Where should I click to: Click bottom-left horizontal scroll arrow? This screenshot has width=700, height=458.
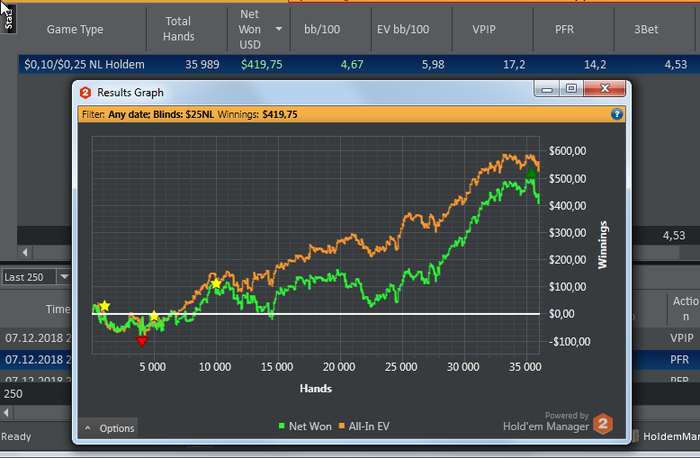pos(6,412)
